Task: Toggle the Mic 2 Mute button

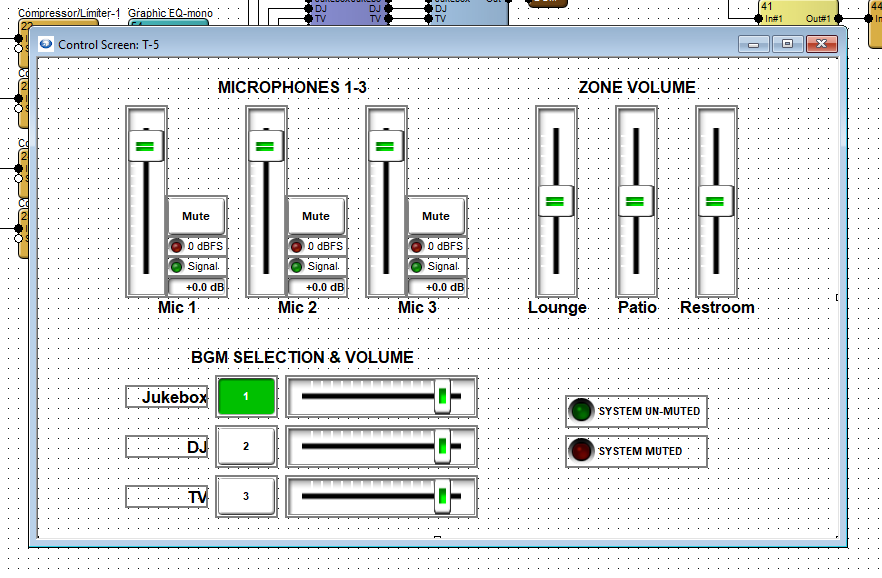Action: pyautogui.click(x=316, y=216)
